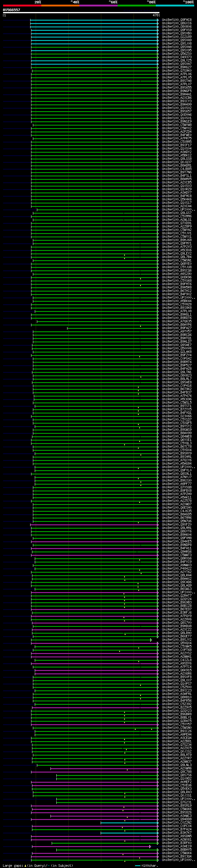
Task: Click label UniRef100_Q9SX95
Action: click(177, 50)
